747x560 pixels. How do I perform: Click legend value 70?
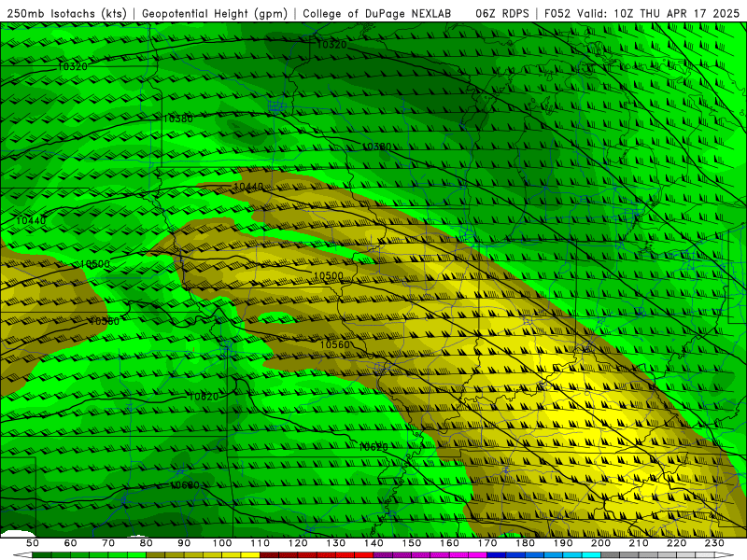pos(108,543)
